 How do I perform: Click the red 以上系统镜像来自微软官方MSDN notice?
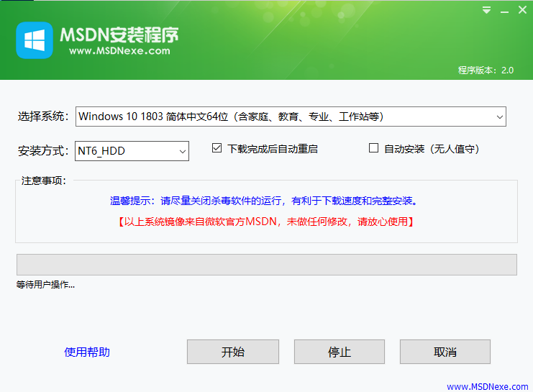[x=266, y=222]
